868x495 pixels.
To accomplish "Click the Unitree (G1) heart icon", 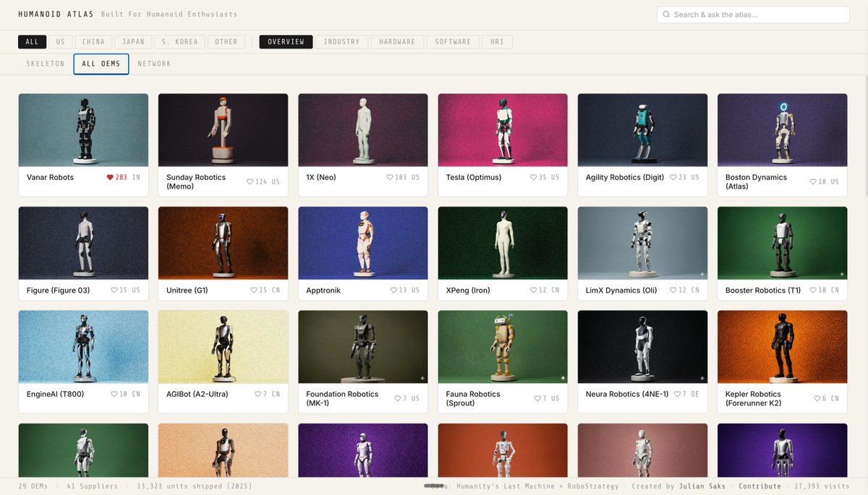I will (254, 290).
